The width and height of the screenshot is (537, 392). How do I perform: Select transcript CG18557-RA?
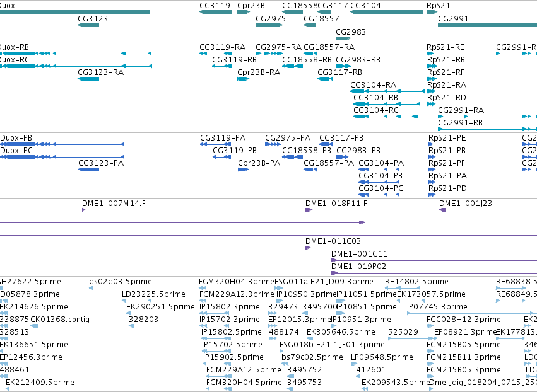pos(329,47)
